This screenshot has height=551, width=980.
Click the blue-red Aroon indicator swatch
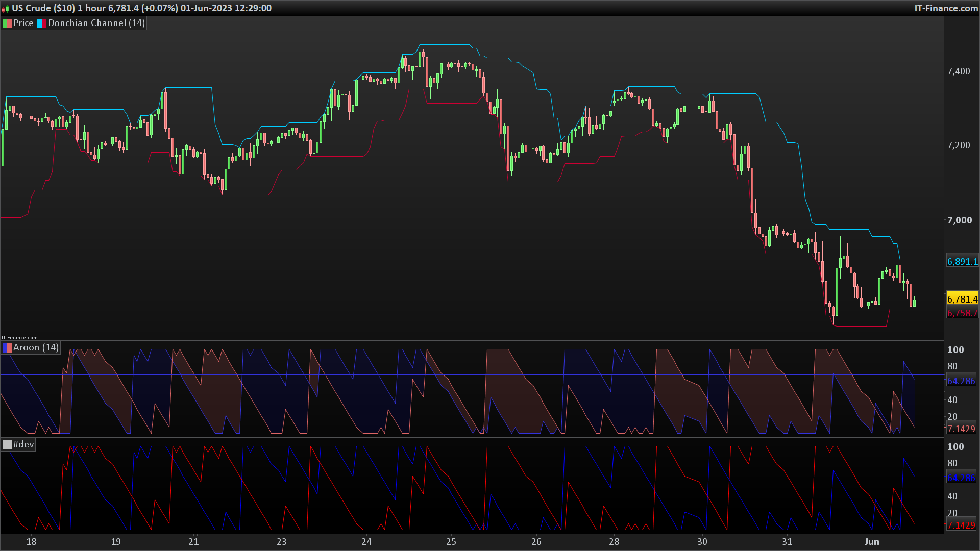7,348
